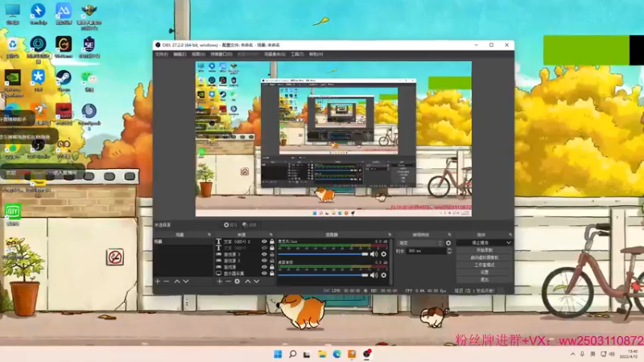Viewport: 644px width, 362px height.
Task: Open 文件(F) menu
Action: [162, 54]
